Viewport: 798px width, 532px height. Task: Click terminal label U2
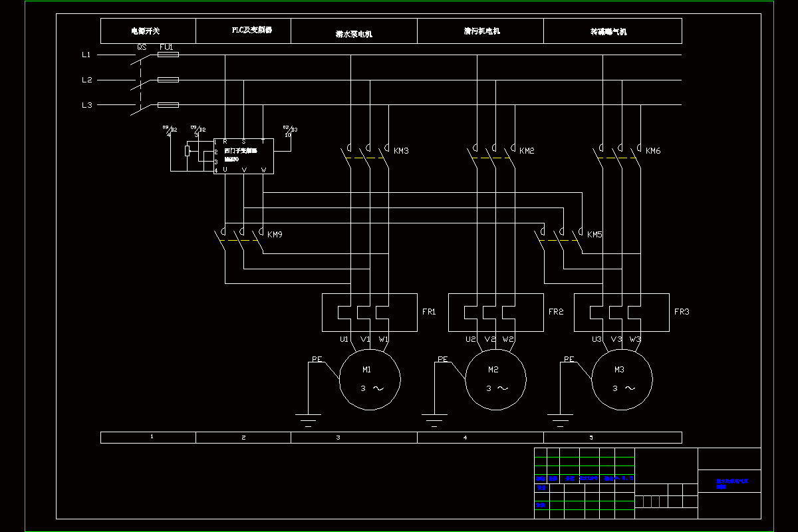pyautogui.click(x=471, y=339)
